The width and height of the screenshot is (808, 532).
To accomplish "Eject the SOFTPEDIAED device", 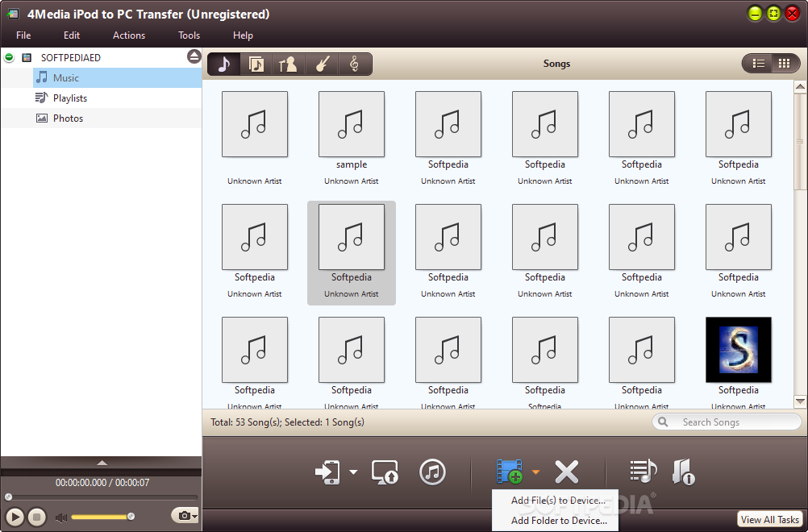I will tap(194, 56).
